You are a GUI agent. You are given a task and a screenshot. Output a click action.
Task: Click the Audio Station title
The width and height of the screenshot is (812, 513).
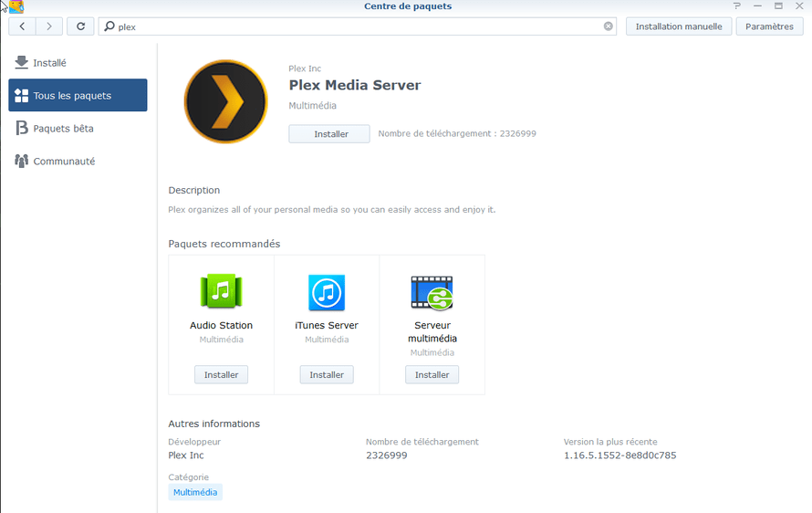221,326
